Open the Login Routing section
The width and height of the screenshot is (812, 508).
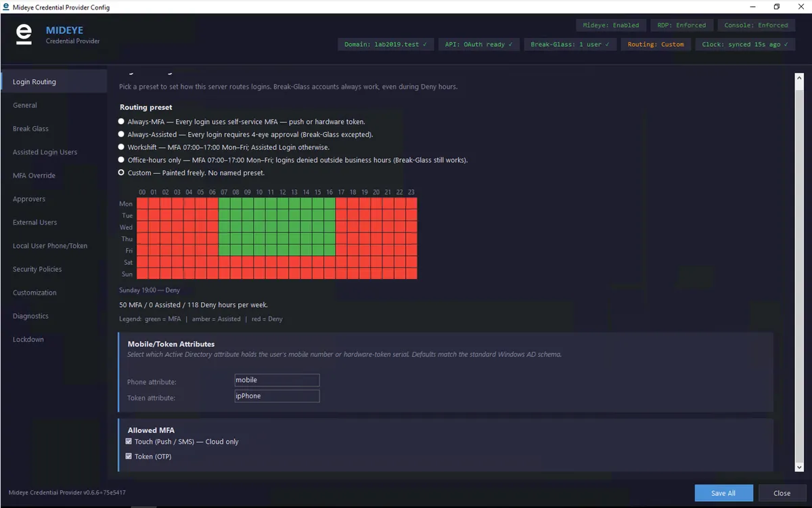[x=54, y=82]
